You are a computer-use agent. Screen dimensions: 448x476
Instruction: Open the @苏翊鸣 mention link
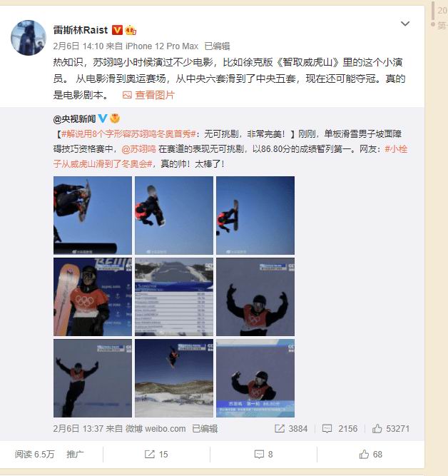138,149
